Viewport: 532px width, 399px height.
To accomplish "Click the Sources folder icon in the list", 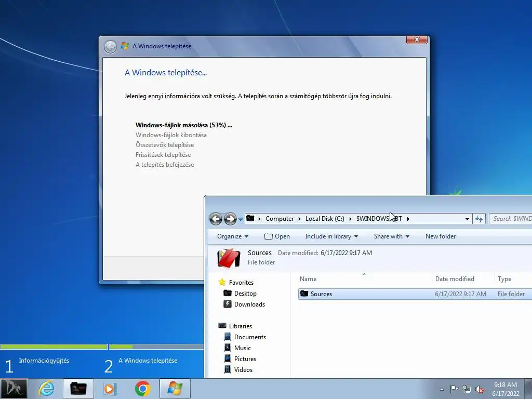I will click(x=304, y=294).
